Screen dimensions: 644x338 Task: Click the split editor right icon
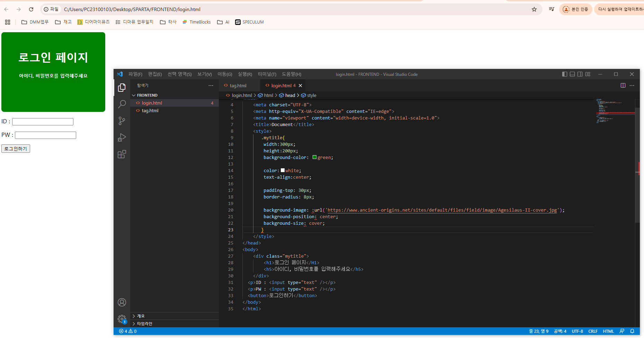click(x=623, y=86)
